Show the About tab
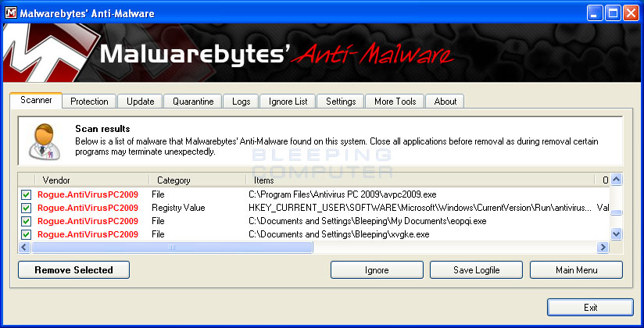644x328 pixels. pos(445,102)
